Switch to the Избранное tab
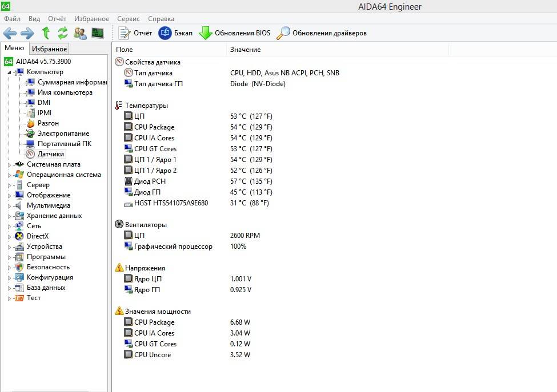The image size is (557, 392). 49,49
